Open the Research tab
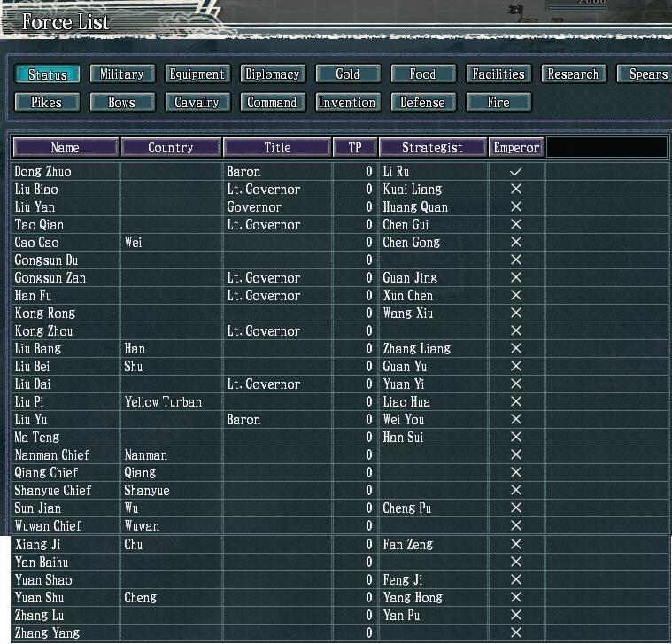Image resolution: width=672 pixels, height=644 pixels. tap(573, 74)
